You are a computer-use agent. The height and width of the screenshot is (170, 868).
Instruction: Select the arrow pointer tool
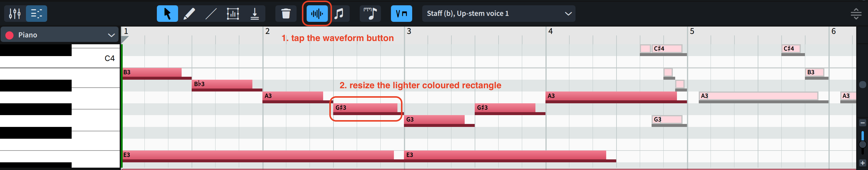tap(167, 14)
